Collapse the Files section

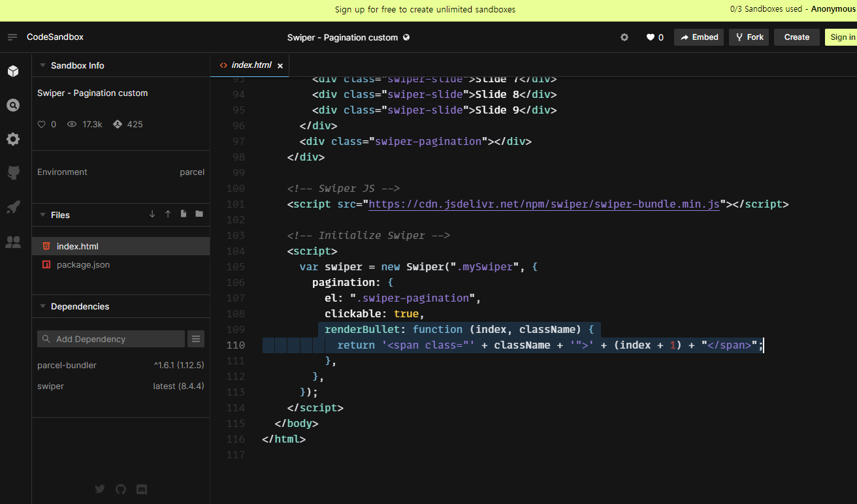coord(43,215)
